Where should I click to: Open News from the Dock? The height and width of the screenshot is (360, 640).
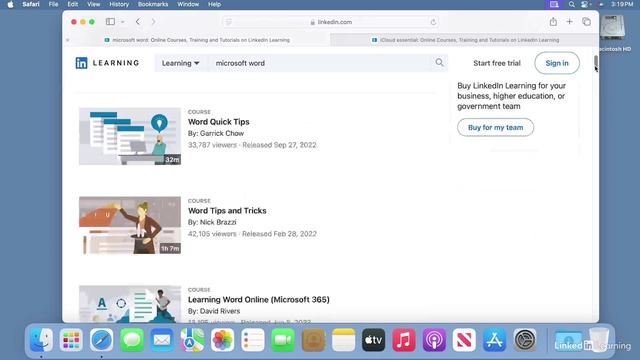pos(464,340)
